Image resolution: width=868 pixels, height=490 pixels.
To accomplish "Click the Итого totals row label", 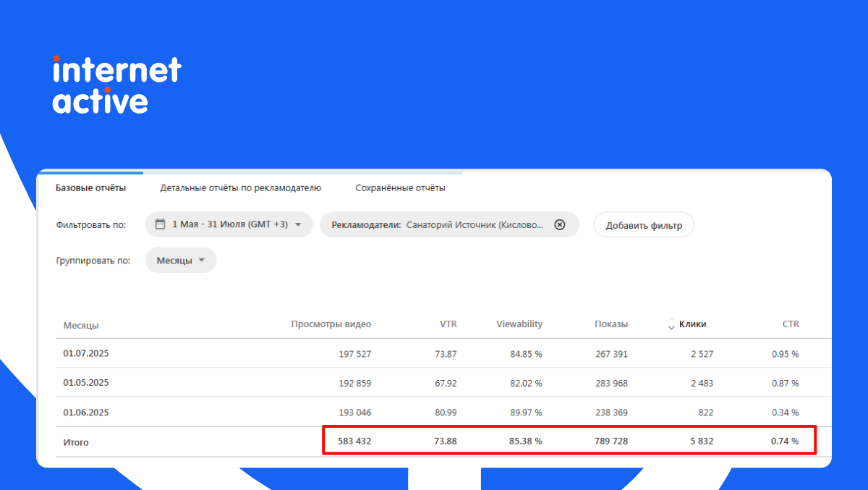I will click(x=76, y=442).
